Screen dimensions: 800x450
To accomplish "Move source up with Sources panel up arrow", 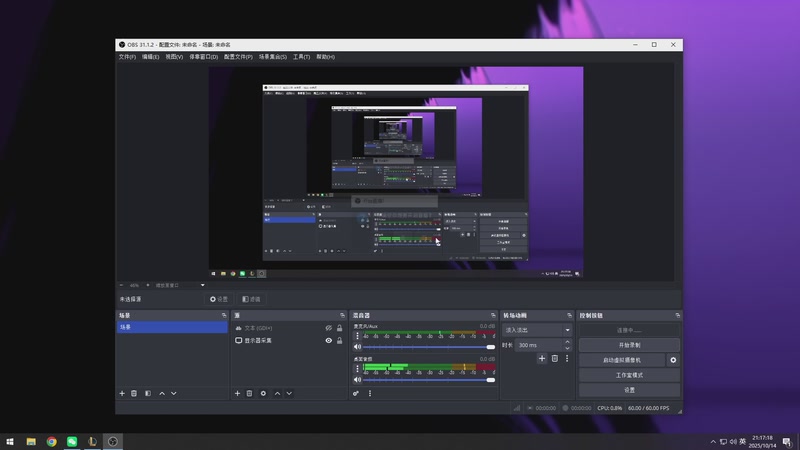I will click(277, 393).
